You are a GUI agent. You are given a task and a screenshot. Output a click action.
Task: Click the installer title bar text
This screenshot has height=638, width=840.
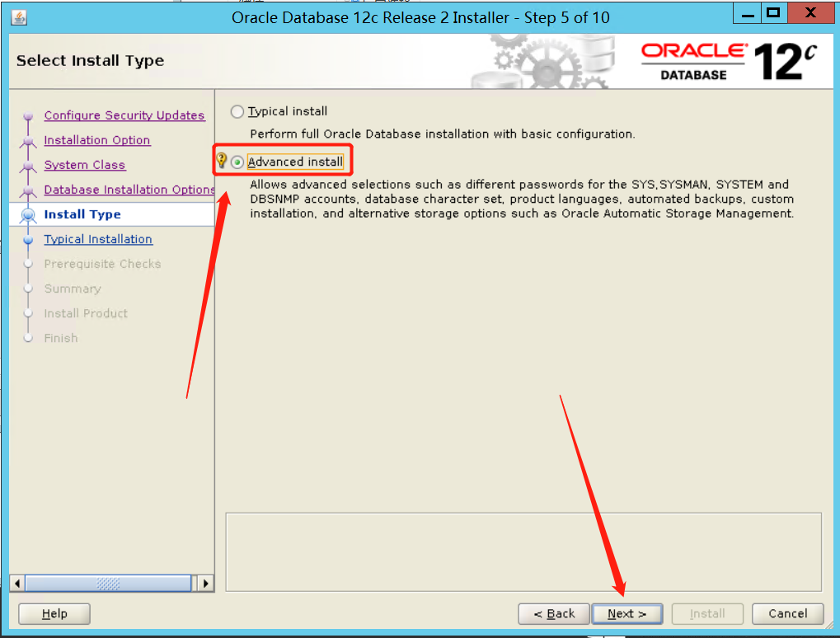pos(420,17)
